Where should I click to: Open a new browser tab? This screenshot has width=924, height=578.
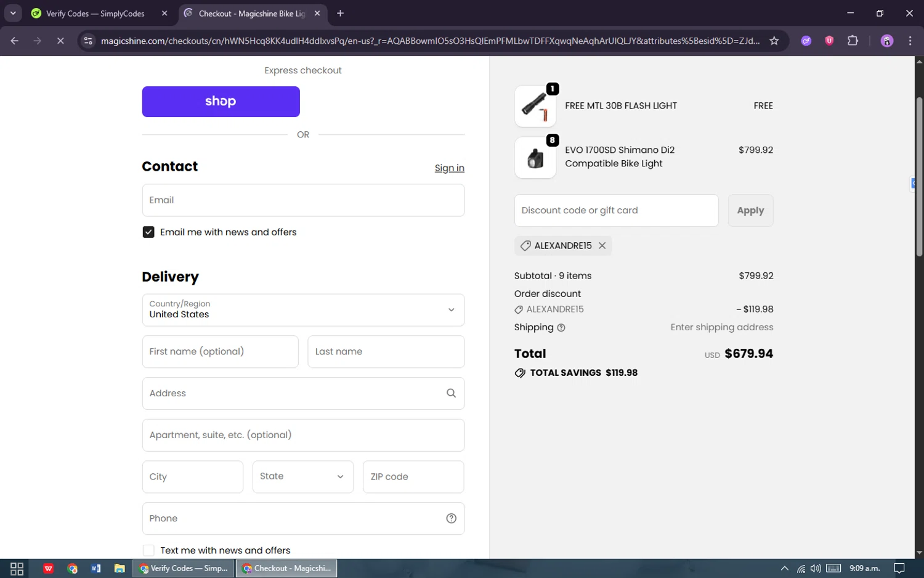point(340,14)
